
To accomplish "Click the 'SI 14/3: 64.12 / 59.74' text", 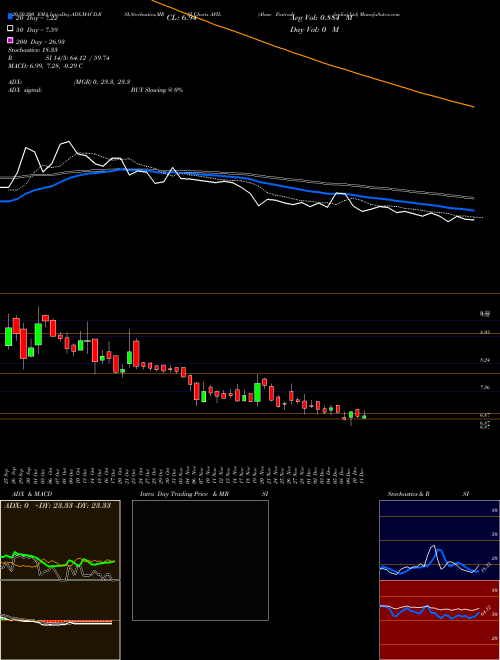I will [77, 58].
